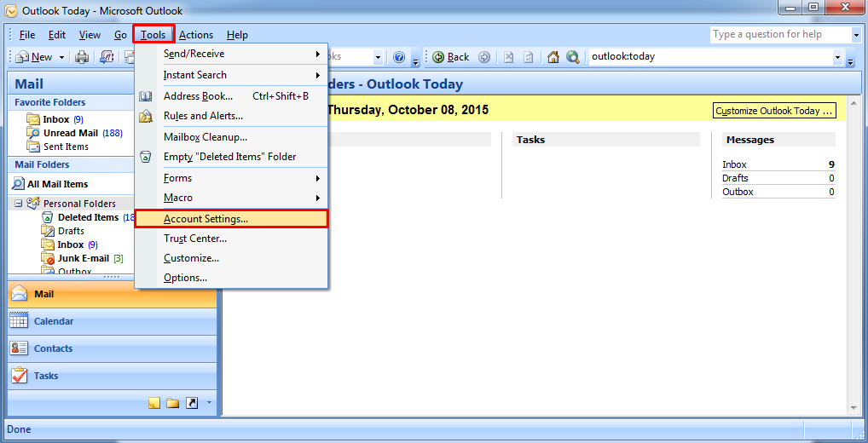Click the 'Type a question for help' field
This screenshot has height=443, width=868.
pyautogui.click(x=780, y=35)
